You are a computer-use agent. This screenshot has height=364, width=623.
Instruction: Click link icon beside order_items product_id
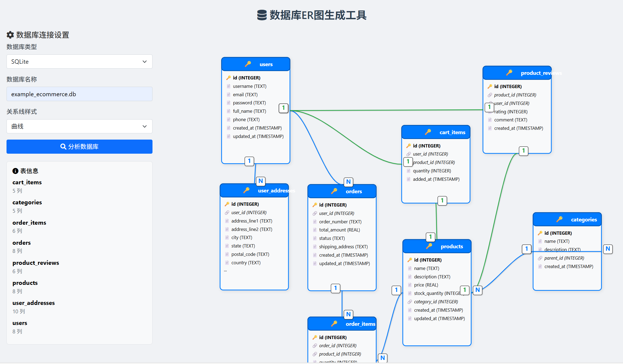point(315,354)
